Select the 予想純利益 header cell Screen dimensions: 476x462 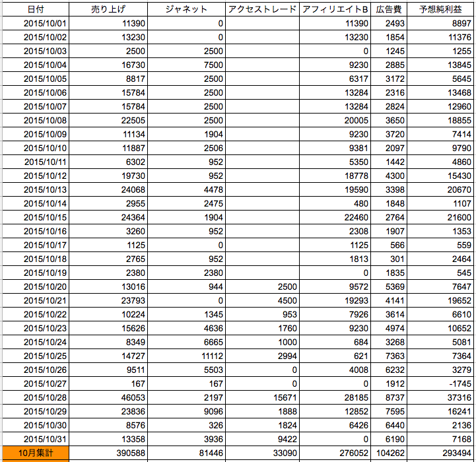pos(440,9)
